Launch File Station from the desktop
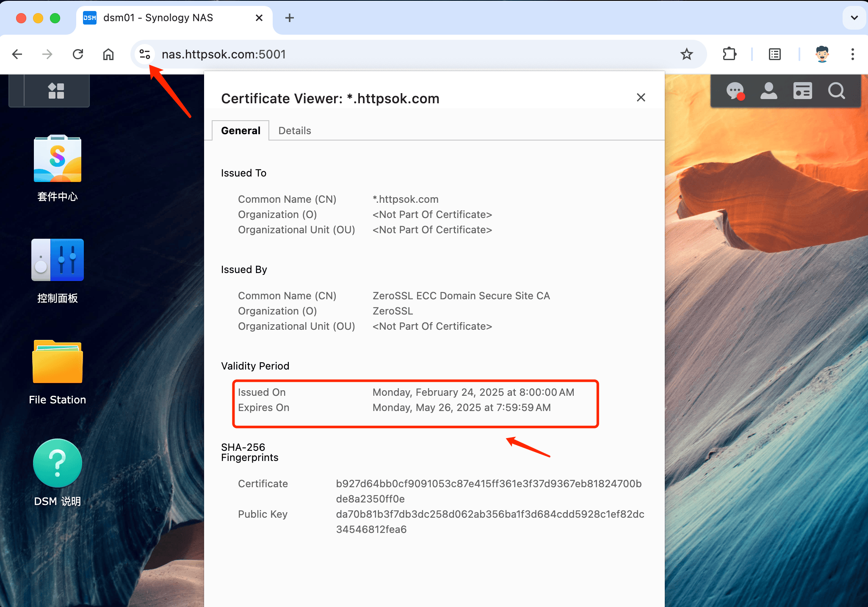Viewport: 868px width, 607px height. coord(58,362)
